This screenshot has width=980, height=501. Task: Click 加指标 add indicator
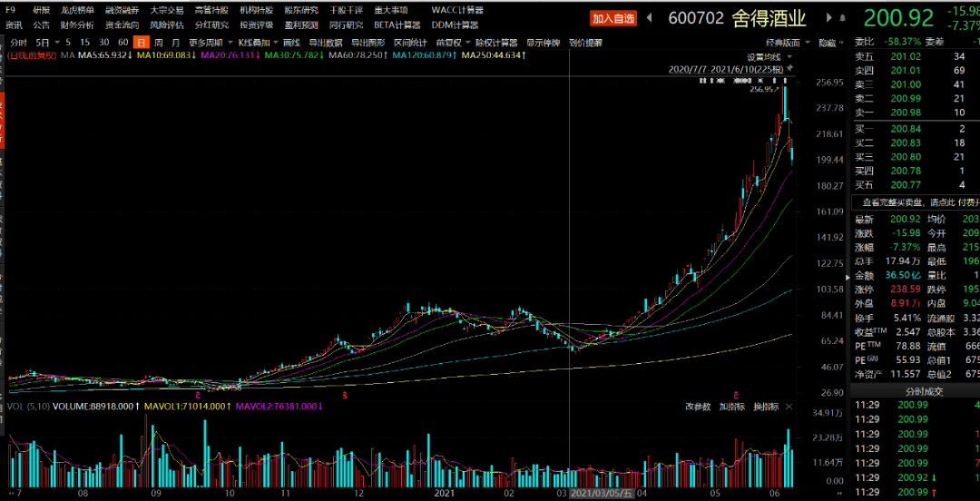732,407
